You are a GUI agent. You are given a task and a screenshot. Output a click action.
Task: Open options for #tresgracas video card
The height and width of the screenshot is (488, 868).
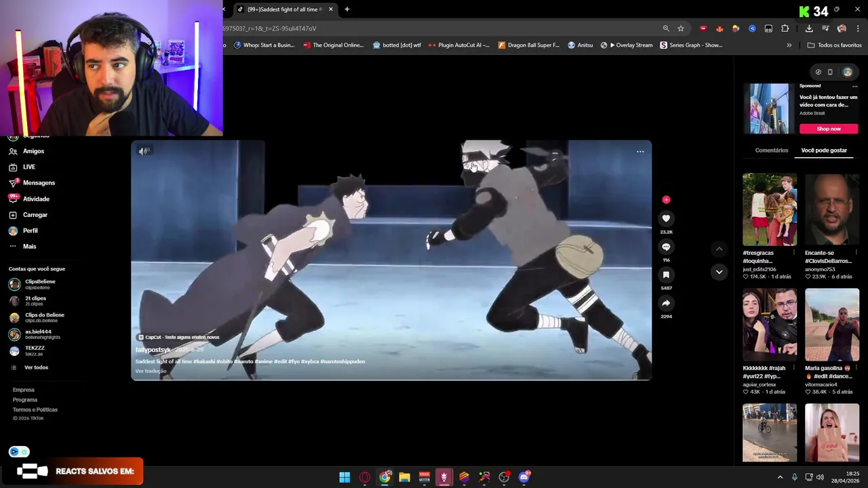[793, 253]
